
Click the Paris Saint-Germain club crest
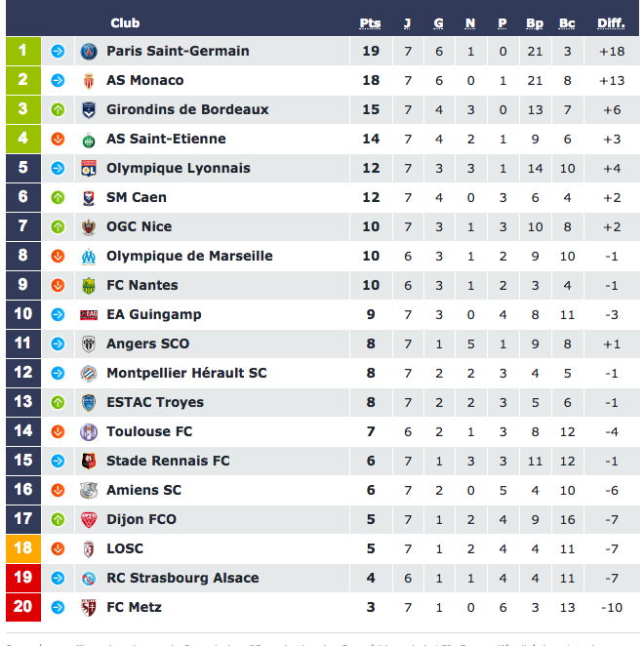click(x=89, y=52)
